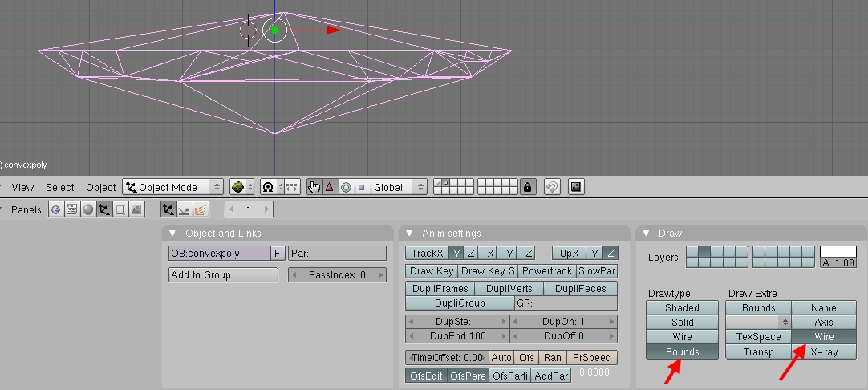868x390 pixels.
Task: Select the Particle buttons sub-context icon
Action: coord(201,209)
